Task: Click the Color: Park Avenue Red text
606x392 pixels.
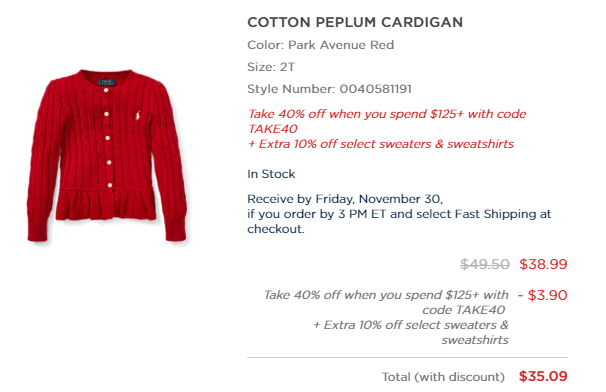Action: click(320, 45)
